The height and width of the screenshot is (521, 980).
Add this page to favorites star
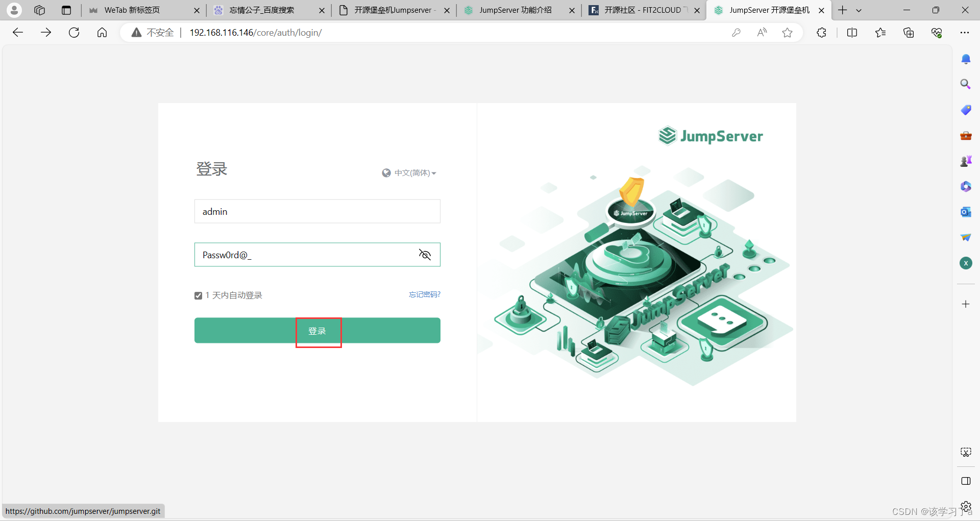(788, 33)
